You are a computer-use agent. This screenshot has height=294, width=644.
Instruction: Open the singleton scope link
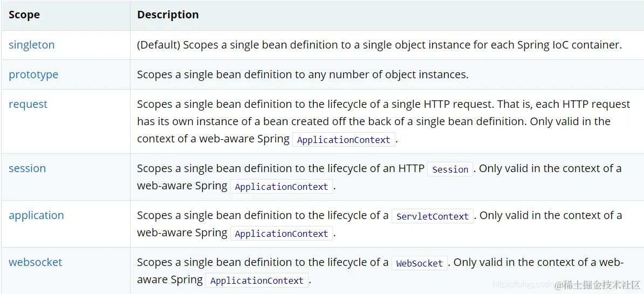[32, 45]
